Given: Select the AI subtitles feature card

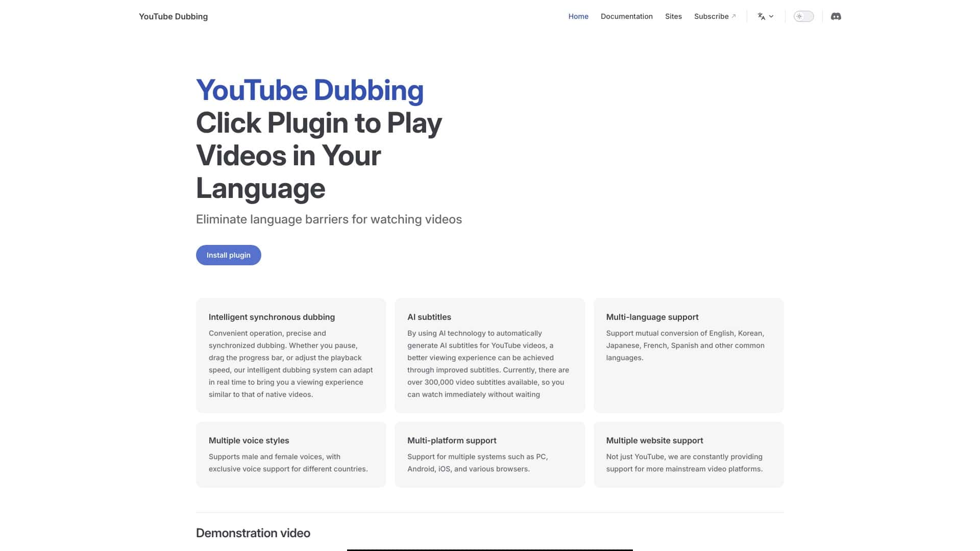Looking at the screenshot, I should click(489, 355).
